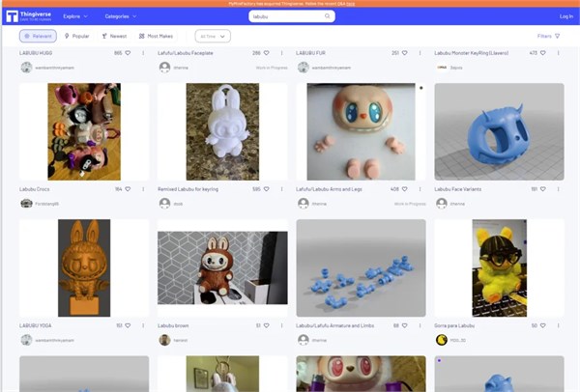Screen dimensions: 580x392
Task: Open more options for Labubu Face Variants
Action: click(x=559, y=188)
